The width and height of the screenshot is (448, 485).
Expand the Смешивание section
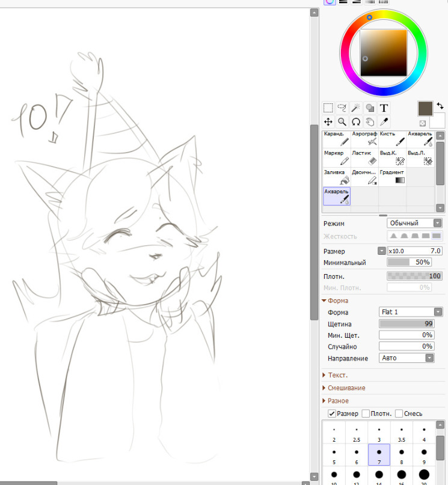pos(346,388)
